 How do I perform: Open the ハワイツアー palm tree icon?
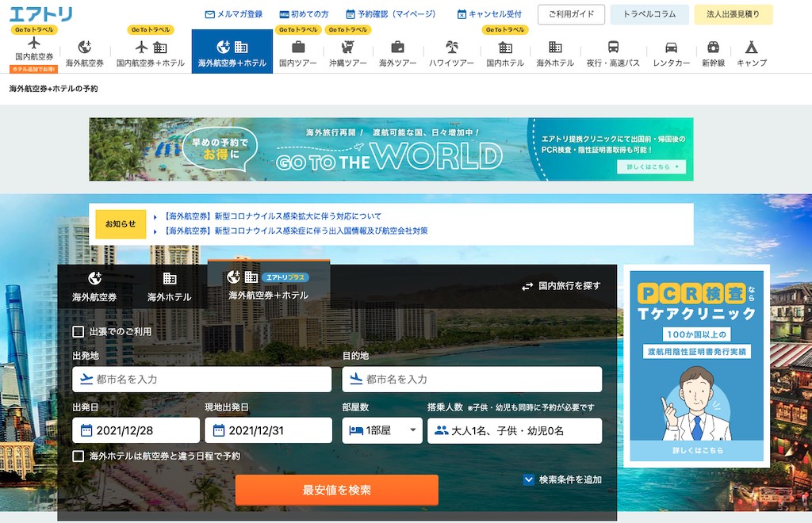point(452,47)
